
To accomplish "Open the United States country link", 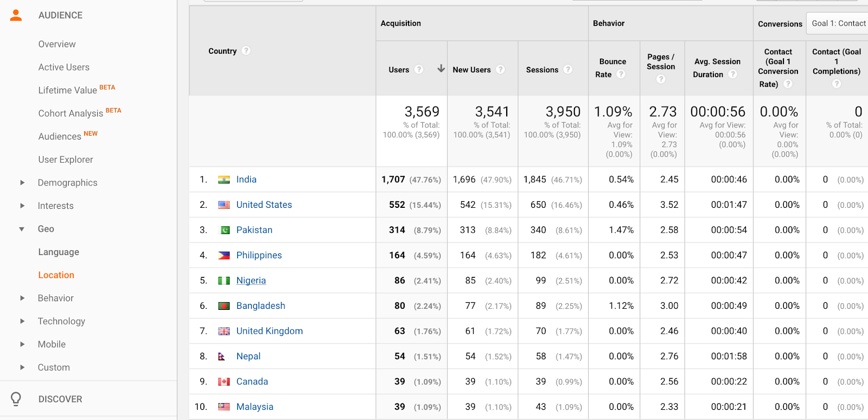I will coord(264,205).
